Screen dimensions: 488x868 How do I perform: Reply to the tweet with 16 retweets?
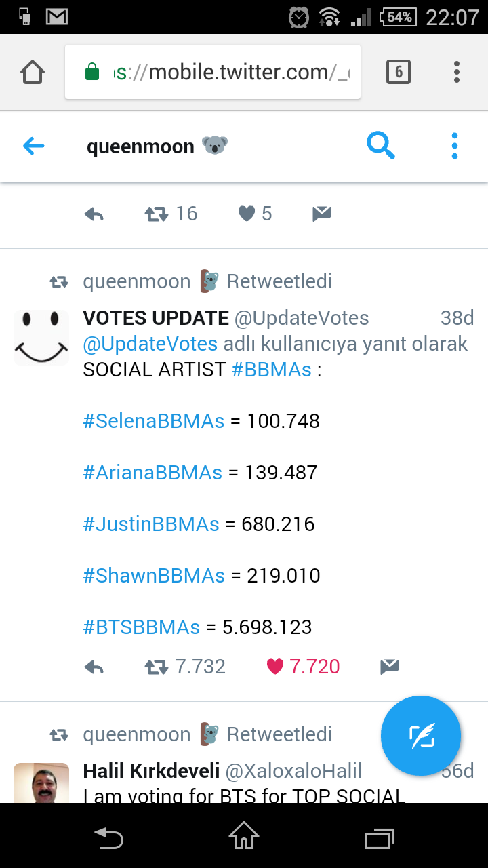click(x=94, y=214)
